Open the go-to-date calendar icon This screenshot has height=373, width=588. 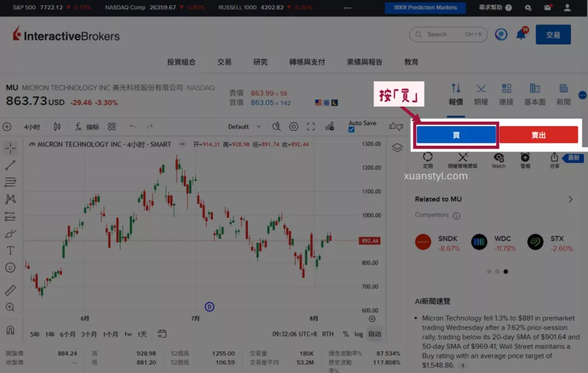[162, 333]
